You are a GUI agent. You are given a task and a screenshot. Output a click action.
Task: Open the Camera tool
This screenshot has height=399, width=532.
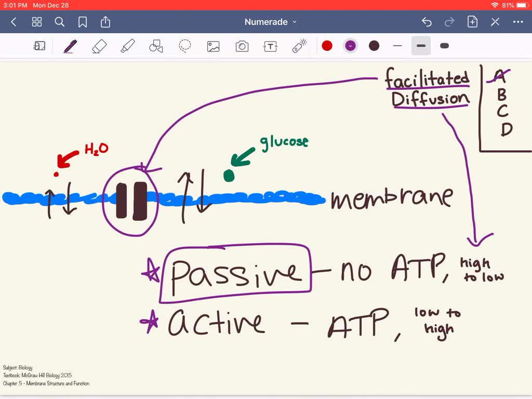(x=241, y=46)
